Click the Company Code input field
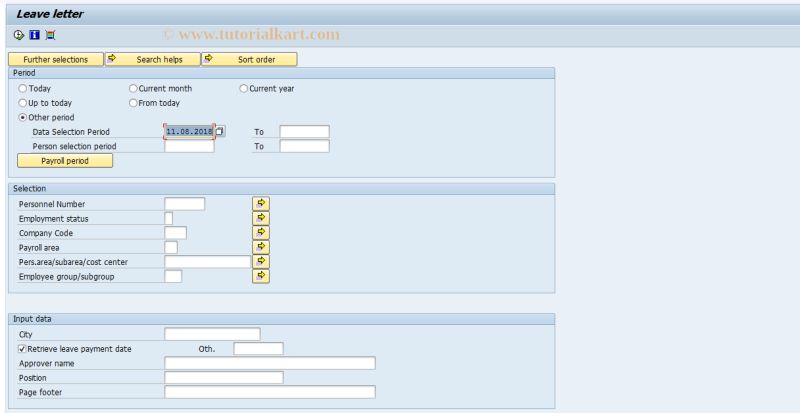 click(x=176, y=233)
